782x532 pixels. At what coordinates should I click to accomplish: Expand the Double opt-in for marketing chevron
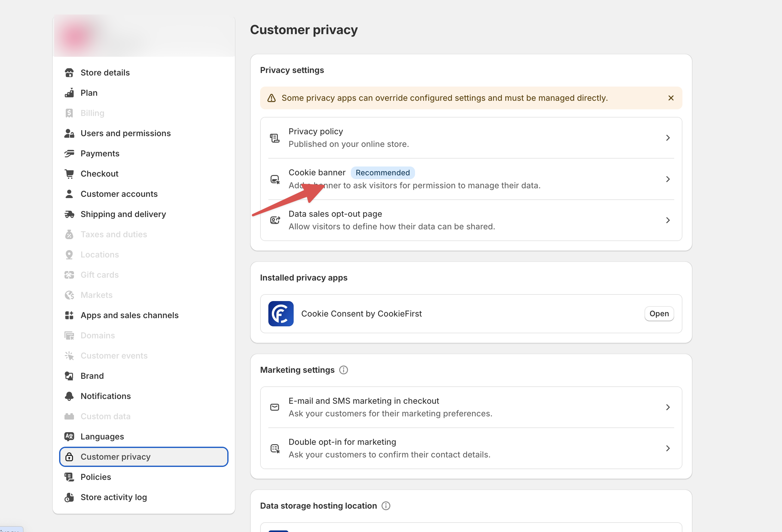668,448
